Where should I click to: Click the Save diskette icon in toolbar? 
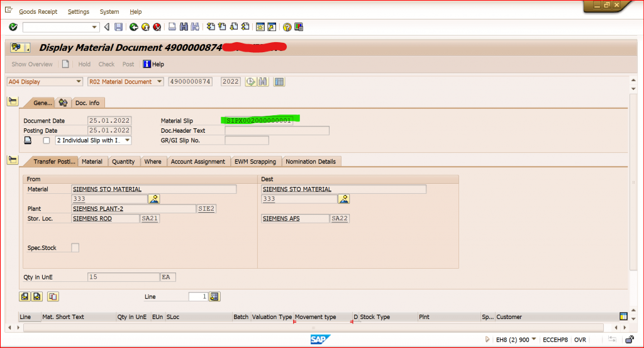point(118,27)
